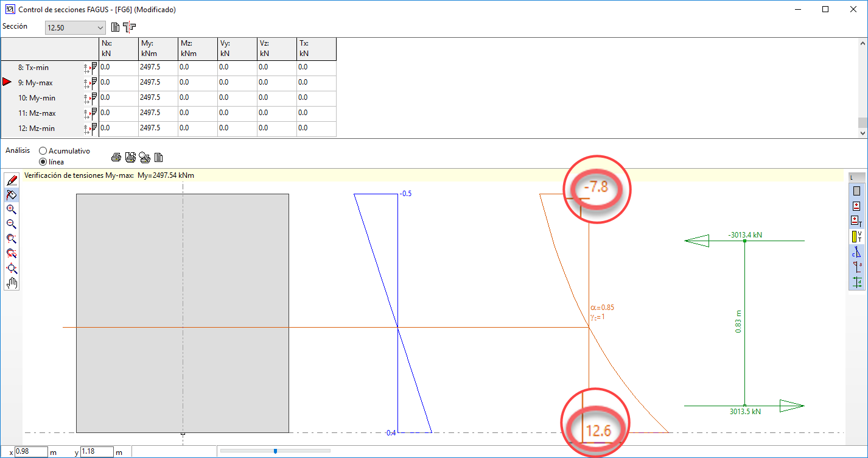This screenshot has height=458, width=868.
Task: Click the zoom in magnifier tool
Action: [x=11, y=210]
